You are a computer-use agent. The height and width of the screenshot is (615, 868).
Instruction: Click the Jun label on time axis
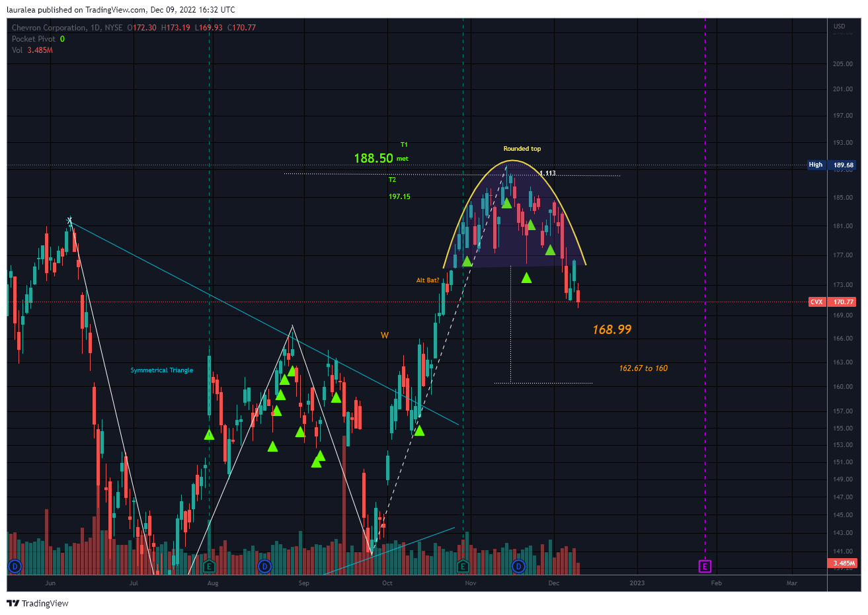click(x=50, y=583)
